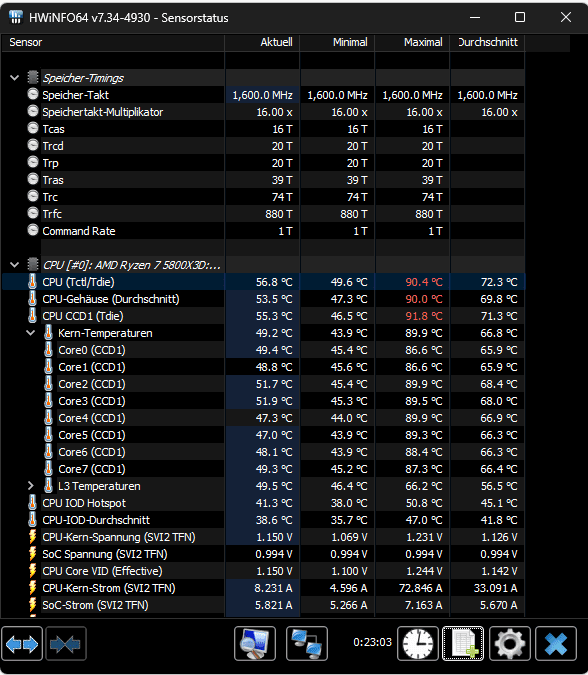This screenshot has height=675, width=588.
Task: Click the Durchschnitt column header
Action: 487,42
